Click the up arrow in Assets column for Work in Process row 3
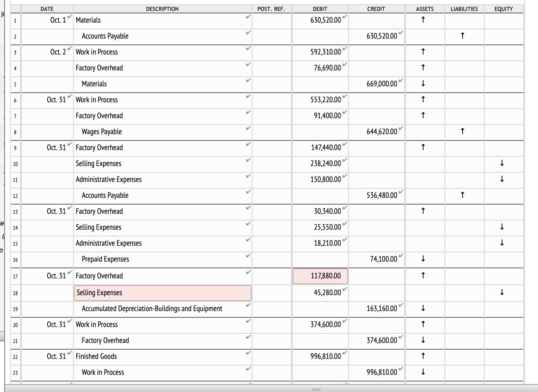Viewport: 538px width, 392px height. click(x=423, y=52)
